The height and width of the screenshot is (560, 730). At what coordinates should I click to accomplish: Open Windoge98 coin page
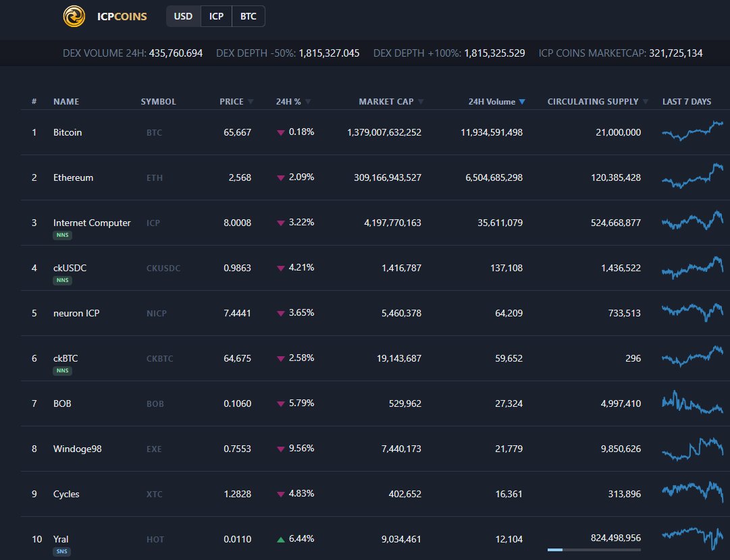[77, 449]
